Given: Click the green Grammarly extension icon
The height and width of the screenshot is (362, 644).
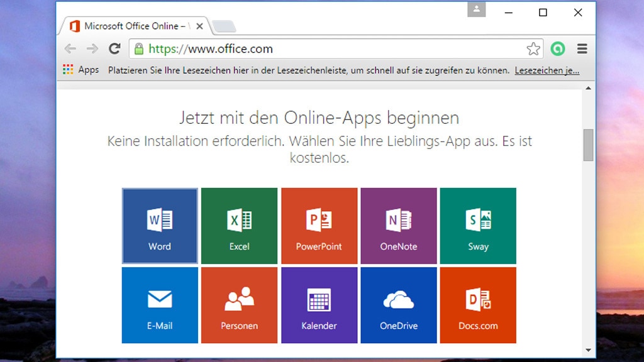Looking at the screenshot, I should pos(558,49).
